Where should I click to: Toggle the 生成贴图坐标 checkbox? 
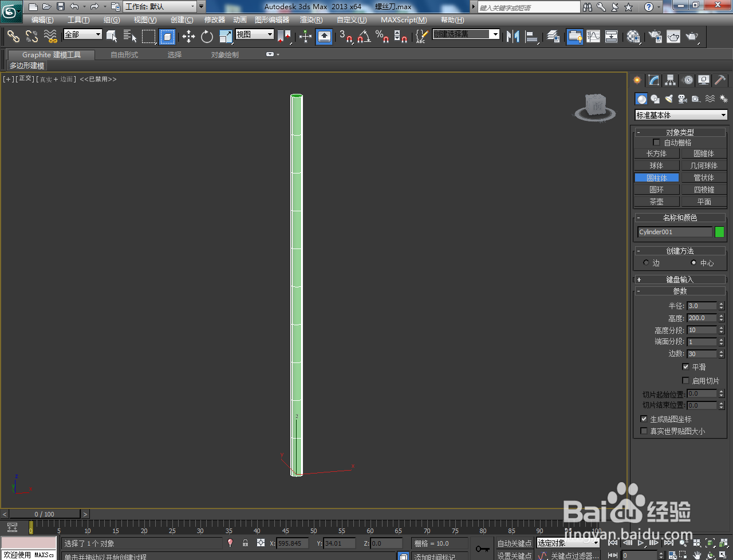tap(644, 419)
